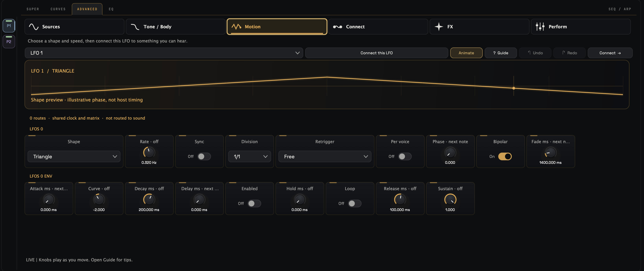
Task: Switch to the EQ tab
Action: pyautogui.click(x=111, y=9)
